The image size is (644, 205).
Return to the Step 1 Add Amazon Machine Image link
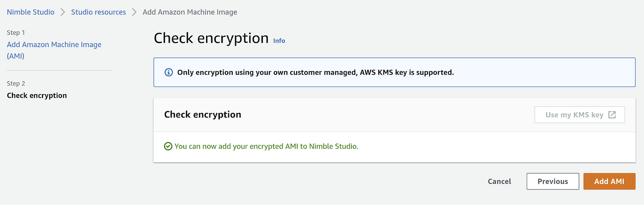pos(54,50)
